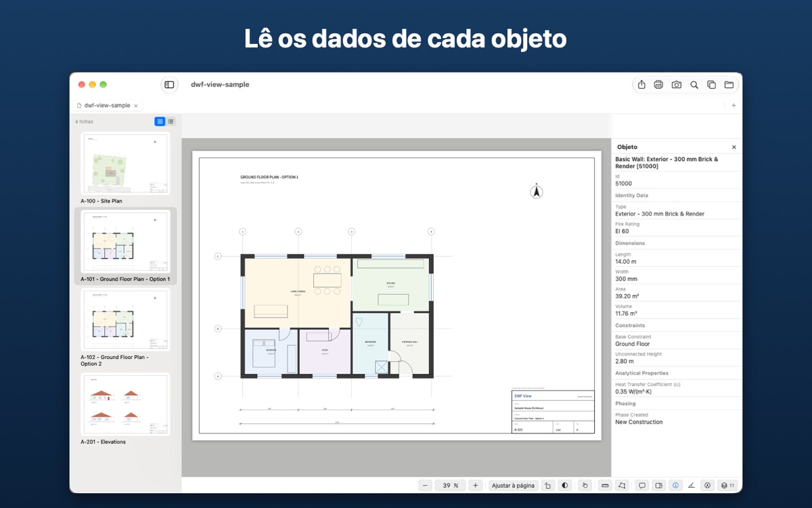812x508 pixels.
Task: Close the Objeto properties panel
Action: [x=734, y=147]
